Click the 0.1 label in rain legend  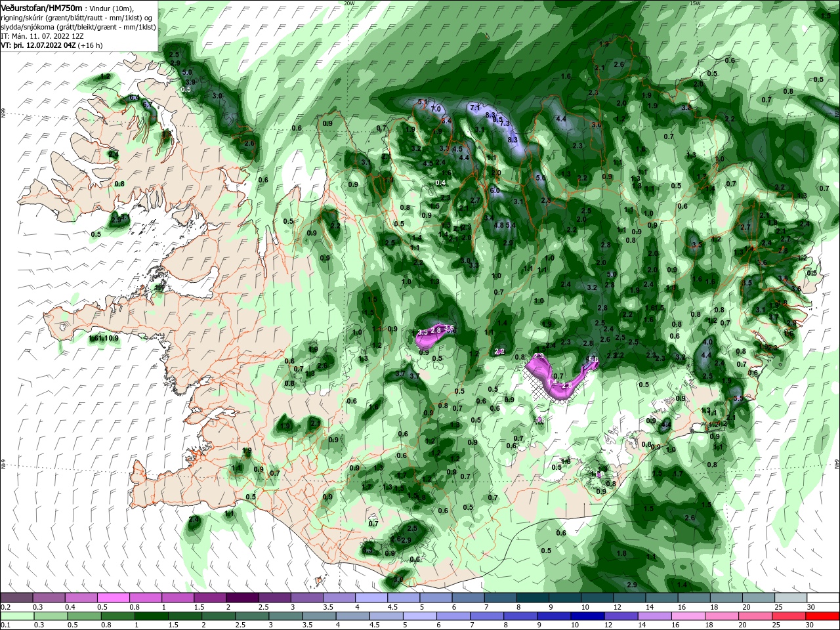tap(5, 625)
